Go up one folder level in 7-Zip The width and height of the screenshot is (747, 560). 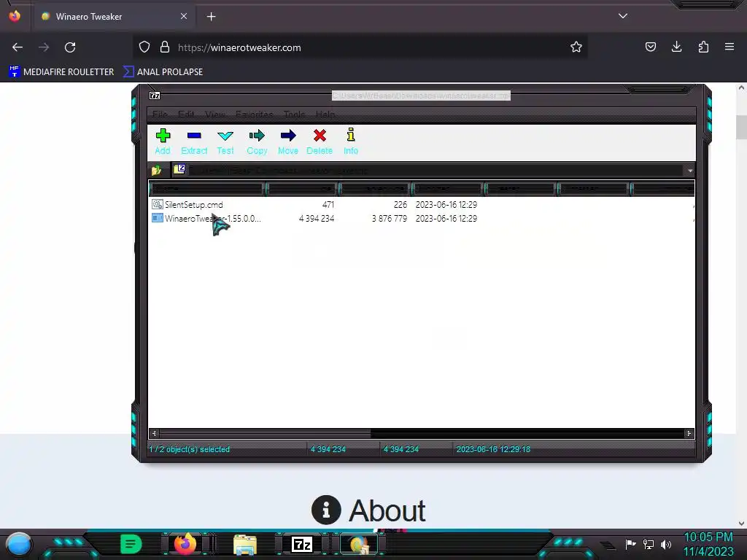(156, 170)
